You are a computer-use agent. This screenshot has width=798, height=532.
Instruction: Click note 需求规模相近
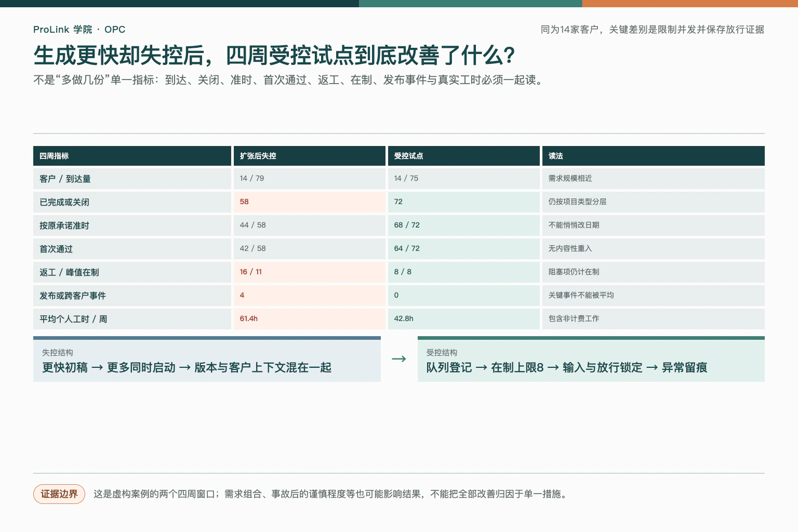coord(570,178)
